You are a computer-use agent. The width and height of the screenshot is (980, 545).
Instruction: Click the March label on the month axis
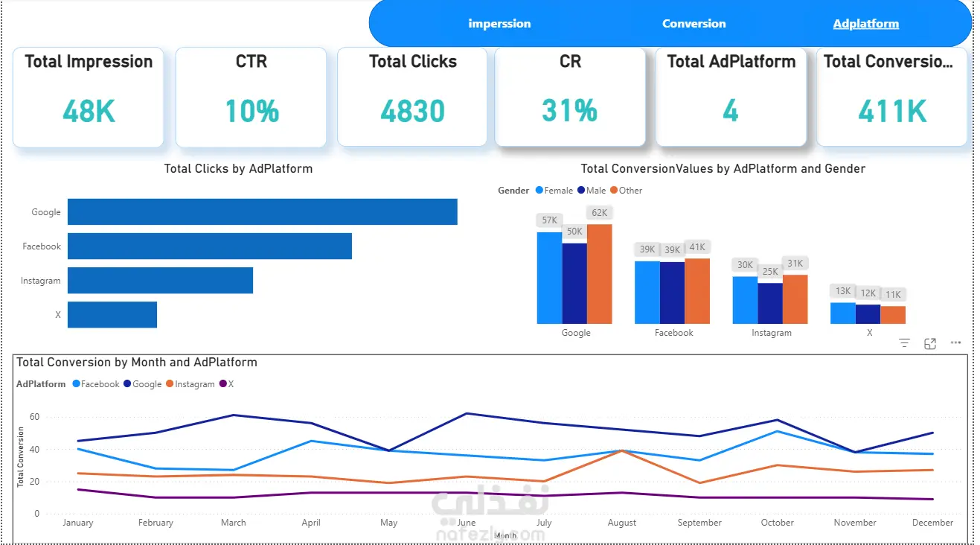click(233, 523)
